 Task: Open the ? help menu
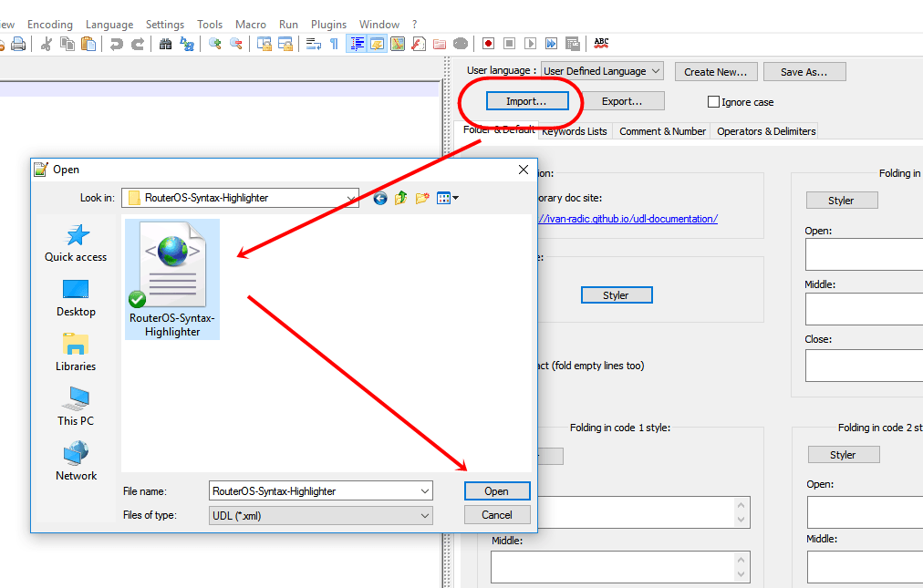pyautogui.click(x=414, y=24)
